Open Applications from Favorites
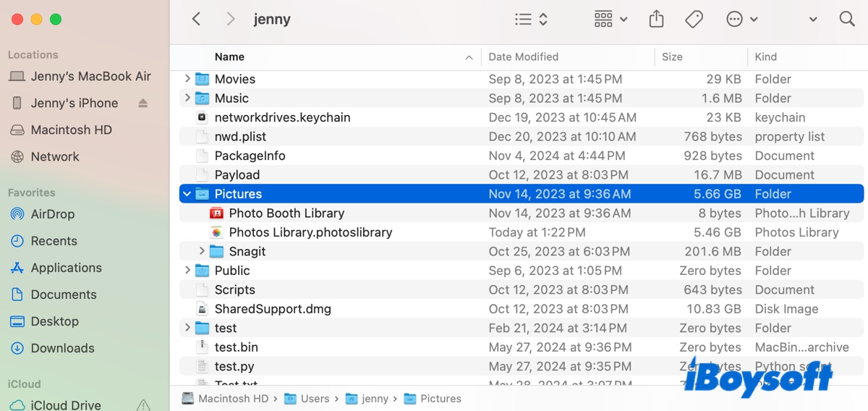 (x=56, y=268)
